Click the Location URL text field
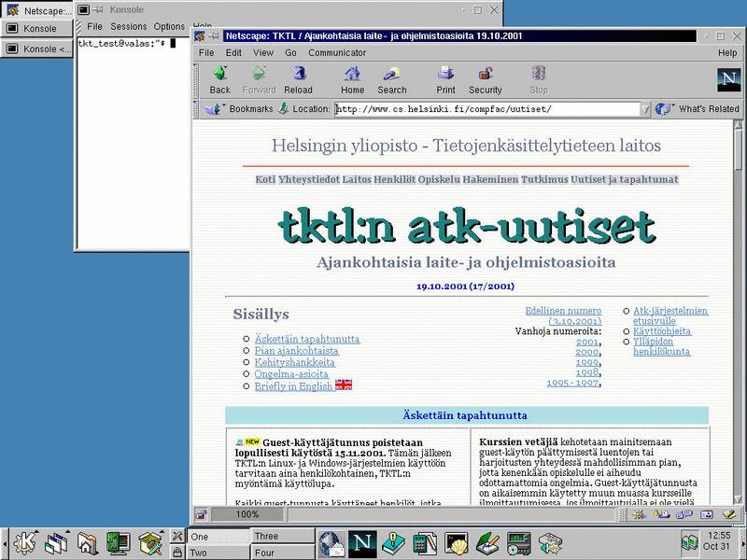Viewport: 747px width, 560px height. (486, 109)
